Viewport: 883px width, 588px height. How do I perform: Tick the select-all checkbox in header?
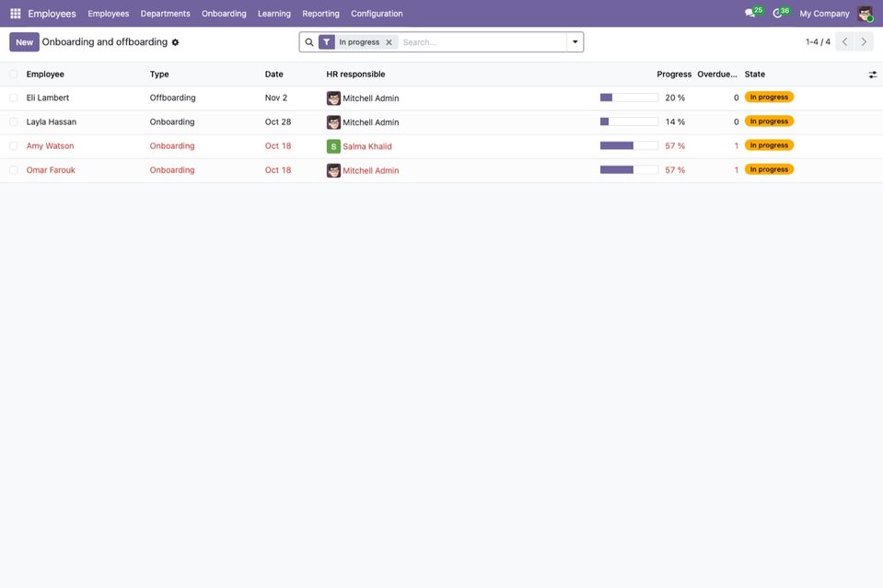coord(14,75)
